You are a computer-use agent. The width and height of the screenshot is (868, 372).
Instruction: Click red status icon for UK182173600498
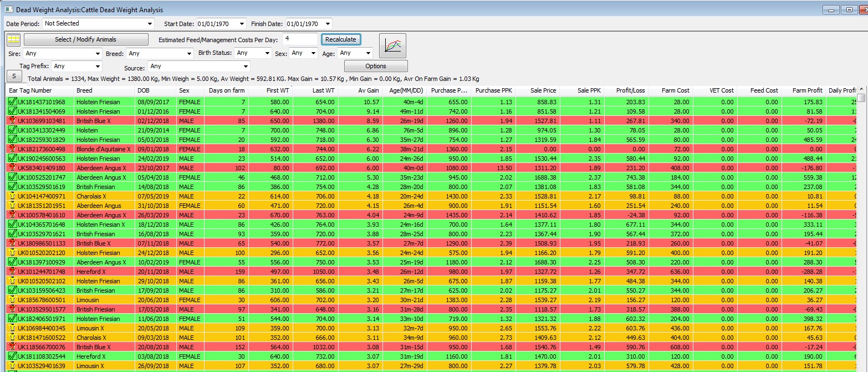tap(12, 149)
